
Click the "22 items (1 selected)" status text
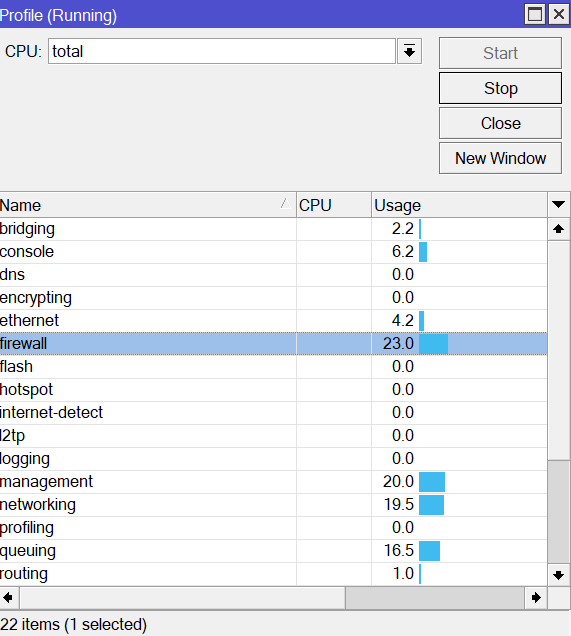73,625
